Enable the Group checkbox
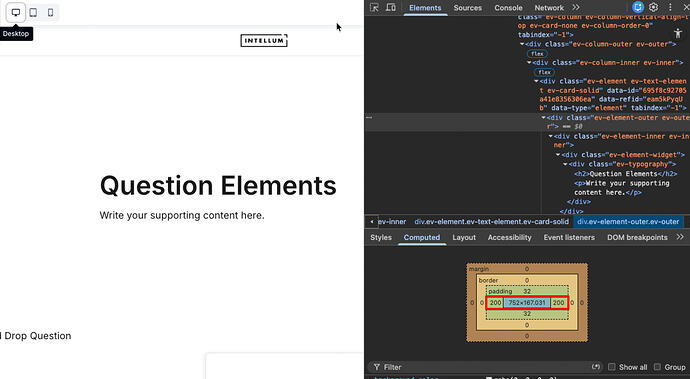This screenshot has width=690, height=379. coord(657,367)
